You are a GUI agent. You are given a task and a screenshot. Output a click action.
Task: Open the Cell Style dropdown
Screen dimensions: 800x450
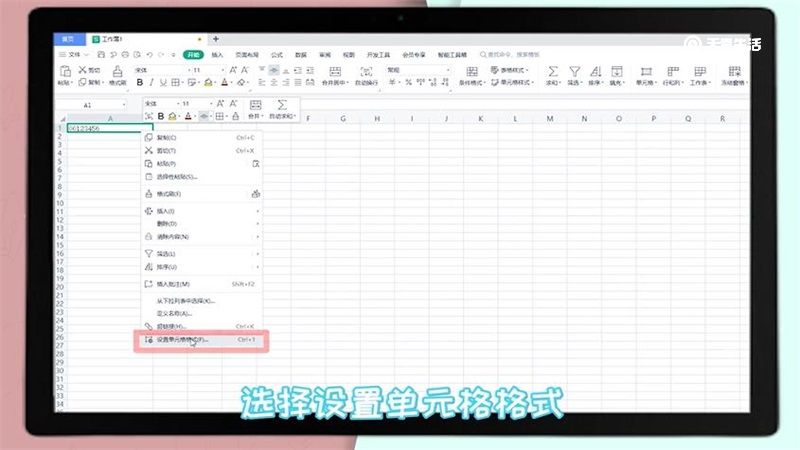tap(512, 82)
